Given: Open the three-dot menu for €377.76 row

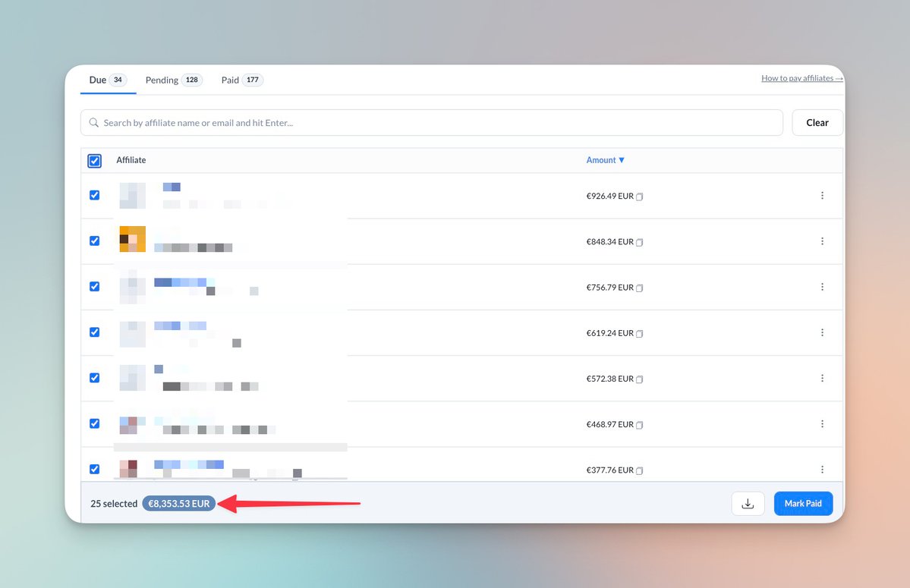Looking at the screenshot, I should click(822, 469).
